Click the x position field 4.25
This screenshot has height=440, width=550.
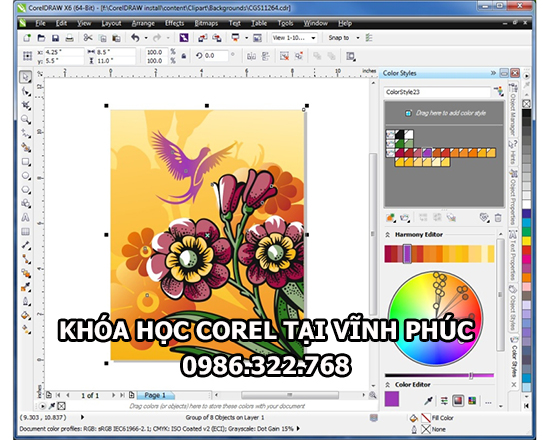pyautogui.click(x=64, y=52)
